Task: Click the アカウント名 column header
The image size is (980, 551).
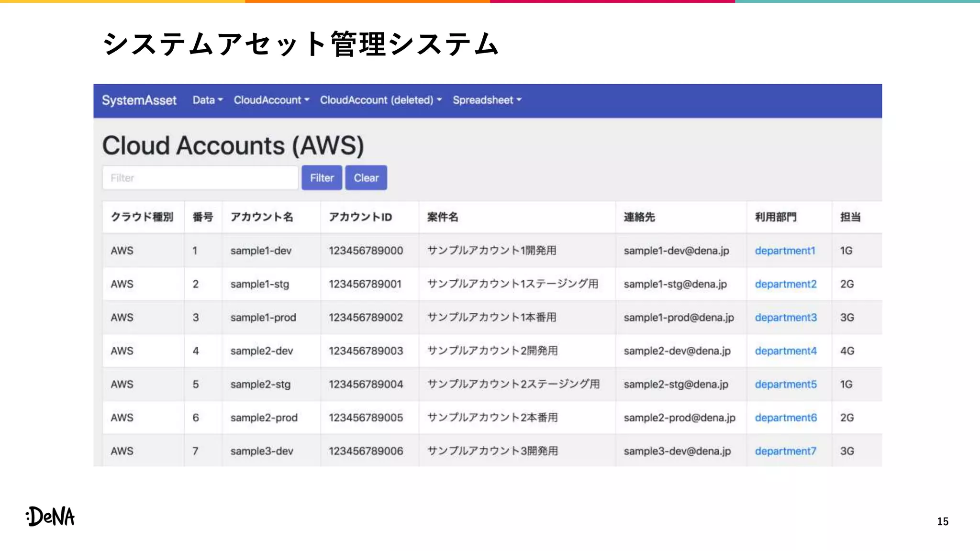Action: coord(261,217)
